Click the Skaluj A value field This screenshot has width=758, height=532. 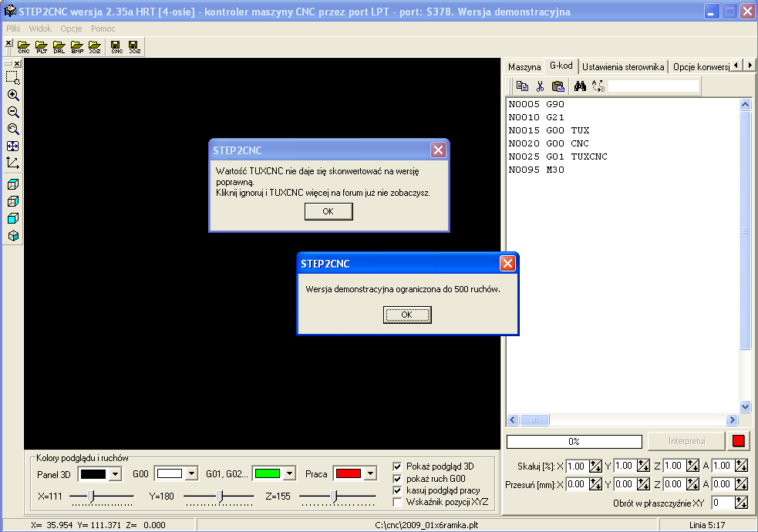pos(723,466)
